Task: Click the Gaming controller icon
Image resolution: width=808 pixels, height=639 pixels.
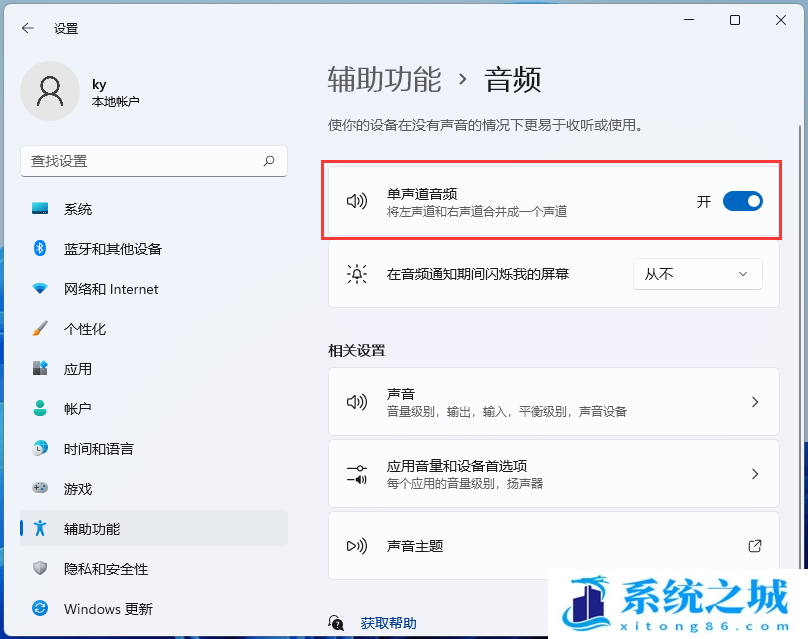Action: tap(40, 489)
